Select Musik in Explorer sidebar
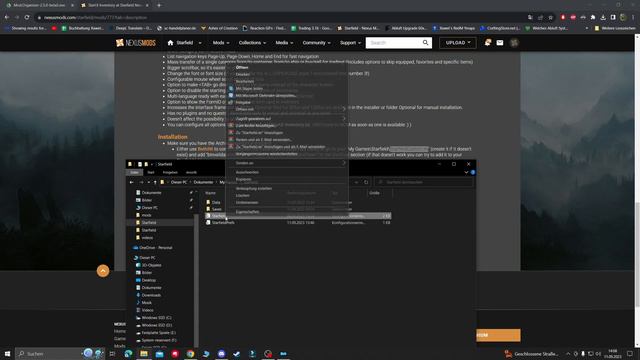The width and height of the screenshot is (640, 360). pyautogui.click(x=147, y=302)
